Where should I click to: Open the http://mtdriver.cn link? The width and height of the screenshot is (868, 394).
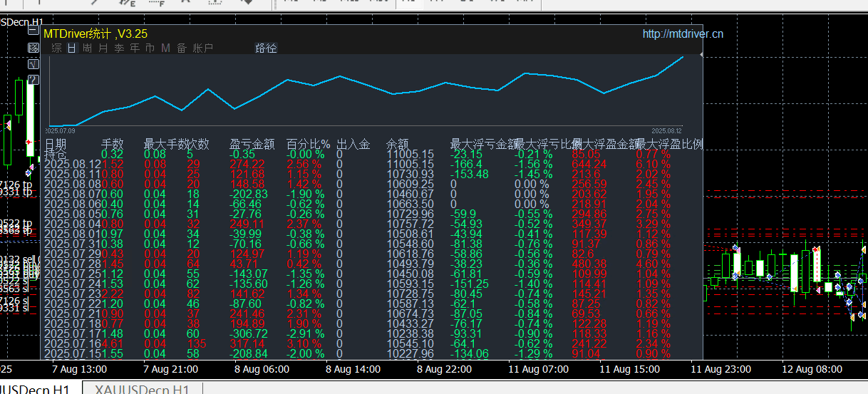coord(683,33)
